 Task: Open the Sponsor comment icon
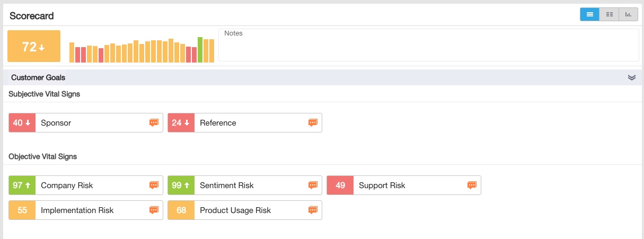tap(154, 123)
